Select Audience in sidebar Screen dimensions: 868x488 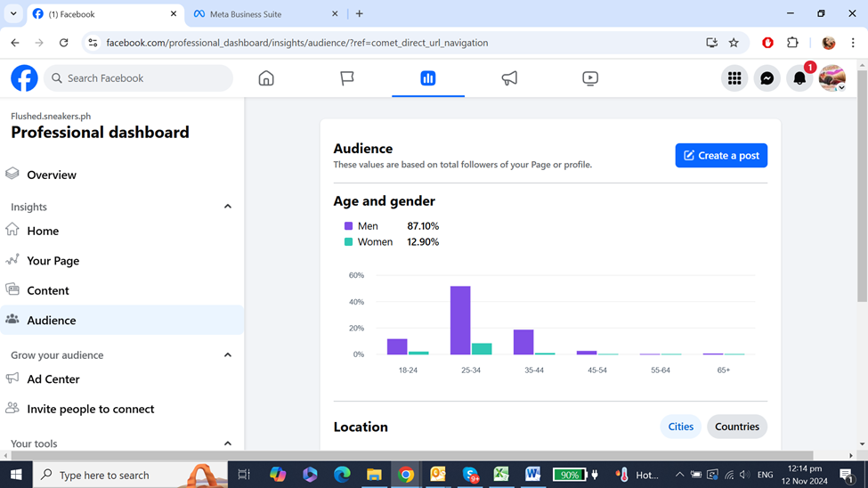pos(122,321)
